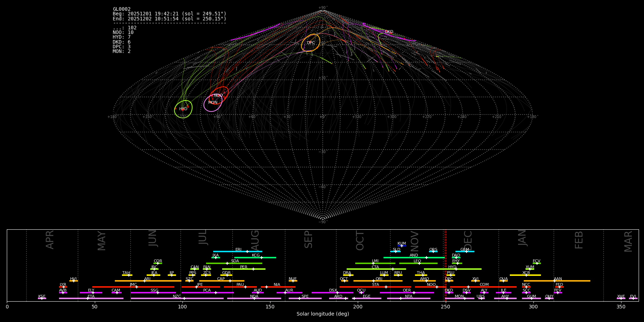Click the red dashed current-date line
This screenshot has height=322, width=644.
coord(446,265)
